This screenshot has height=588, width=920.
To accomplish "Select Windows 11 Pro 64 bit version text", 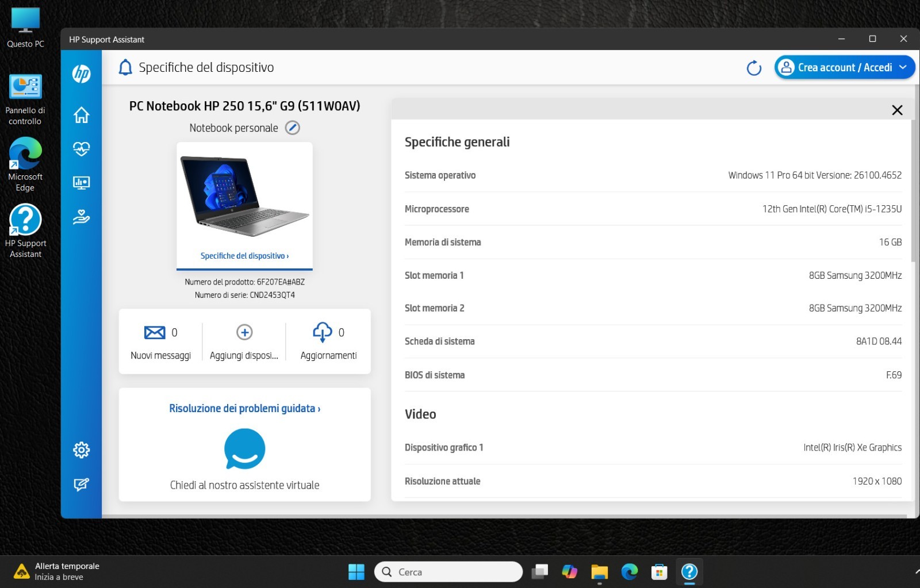I will pos(815,175).
